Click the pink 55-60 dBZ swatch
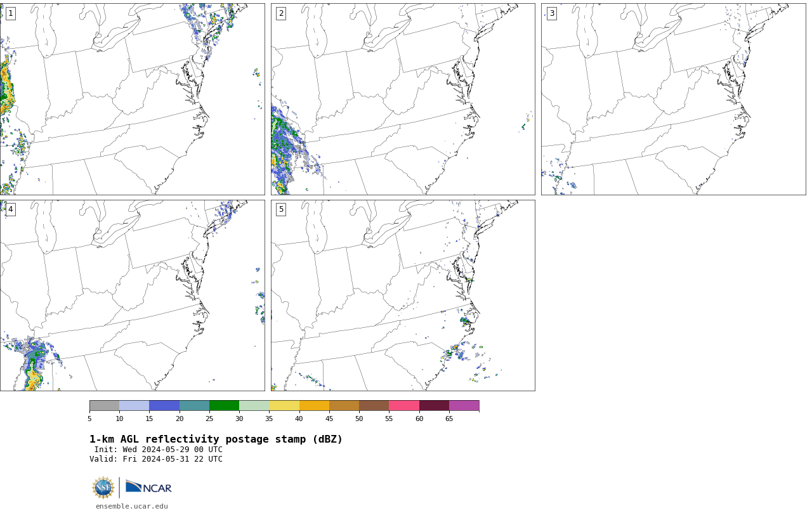Screen dimensions: 812x513 [x=404, y=405]
